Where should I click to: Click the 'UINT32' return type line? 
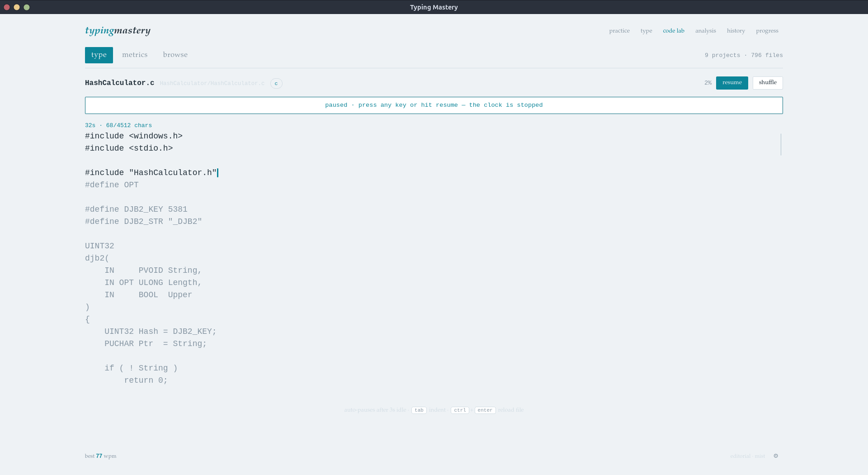[99, 246]
